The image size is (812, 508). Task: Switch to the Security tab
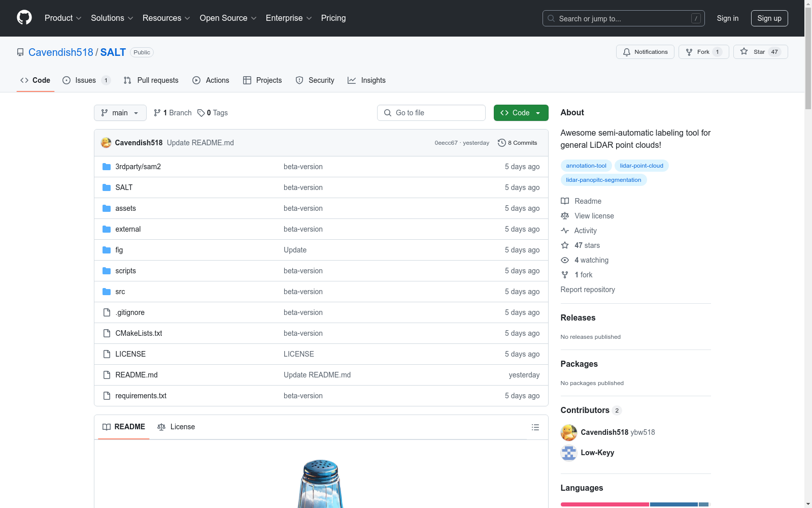click(315, 80)
